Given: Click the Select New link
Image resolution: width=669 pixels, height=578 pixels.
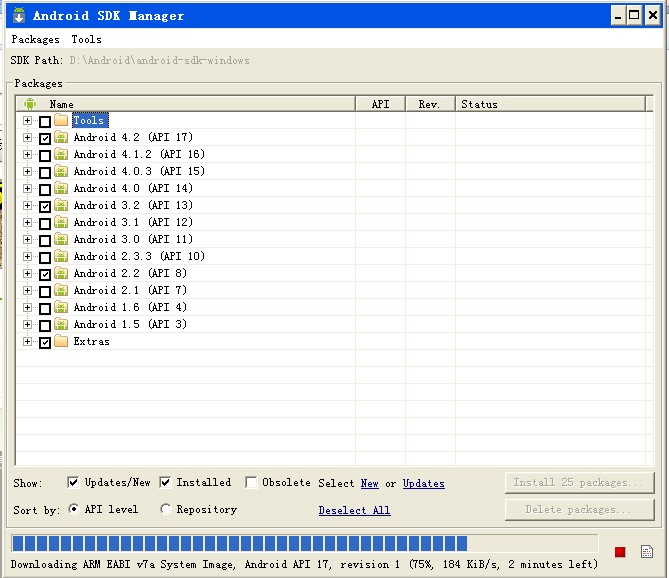Looking at the screenshot, I should pos(369,483).
